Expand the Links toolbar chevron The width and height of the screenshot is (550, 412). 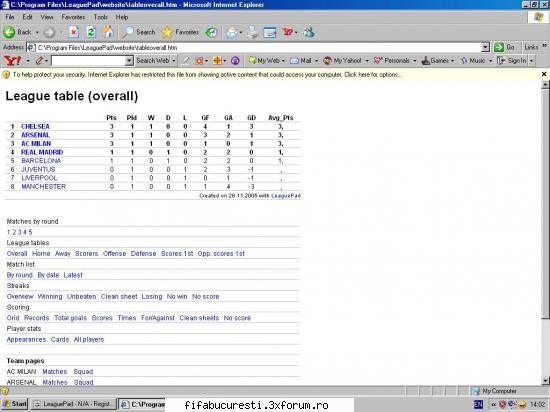coord(544,46)
